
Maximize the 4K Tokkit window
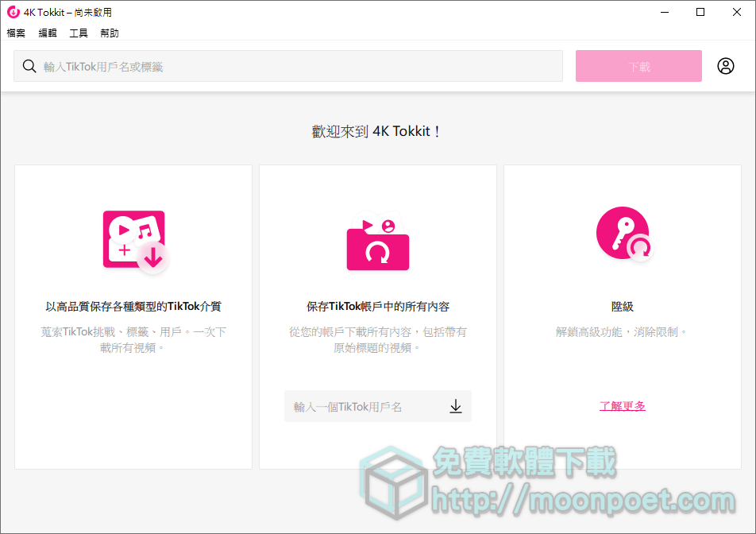(x=700, y=12)
